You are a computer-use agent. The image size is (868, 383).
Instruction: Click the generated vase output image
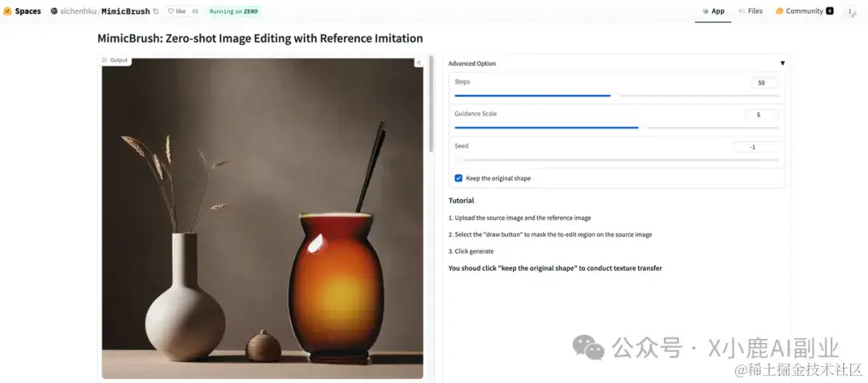coord(262,218)
